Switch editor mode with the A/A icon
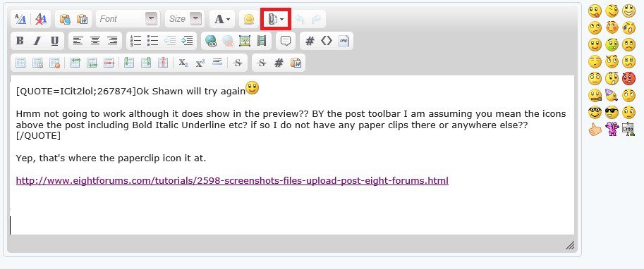Viewport: 644px width, 269px height. click(20, 19)
